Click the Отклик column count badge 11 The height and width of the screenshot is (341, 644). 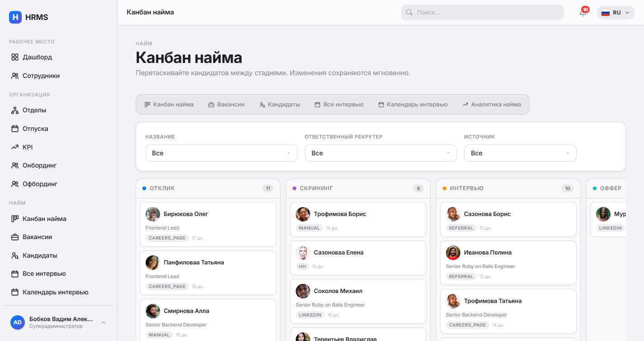(x=268, y=188)
